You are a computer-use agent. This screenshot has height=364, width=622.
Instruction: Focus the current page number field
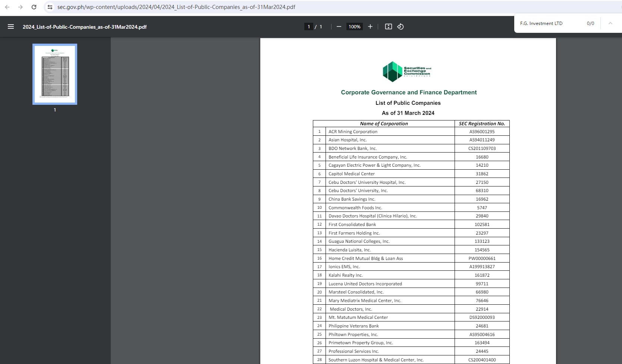pyautogui.click(x=308, y=26)
